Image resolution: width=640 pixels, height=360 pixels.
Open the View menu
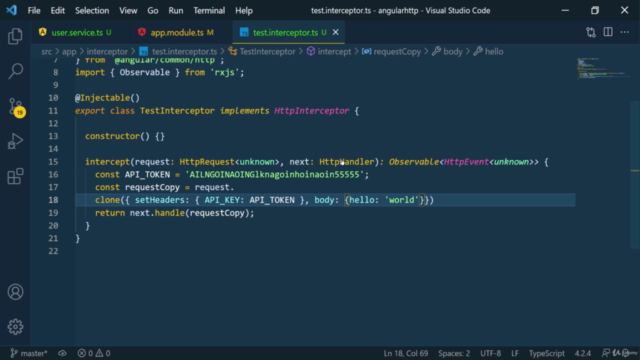point(128,11)
